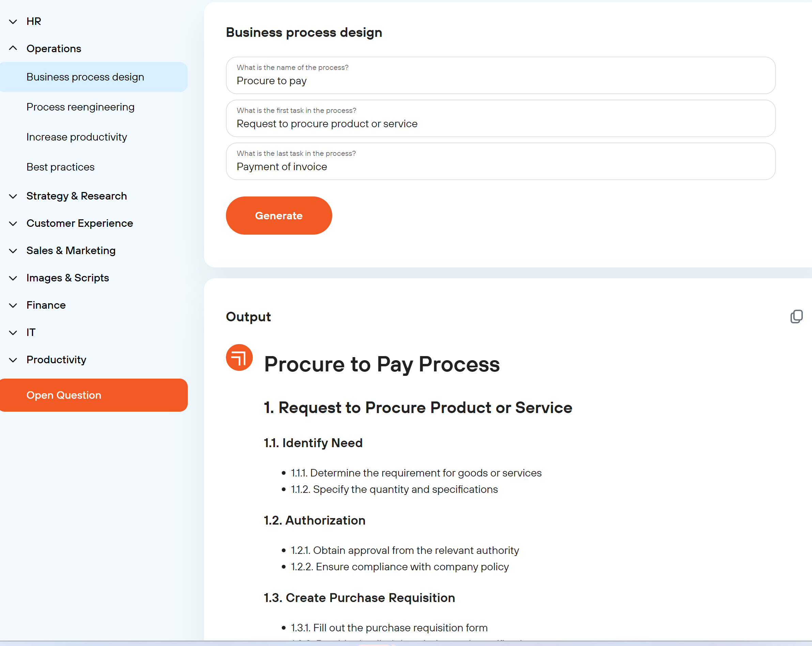
Task: Open Increase productivity in sidebar
Action: click(76, 137)
